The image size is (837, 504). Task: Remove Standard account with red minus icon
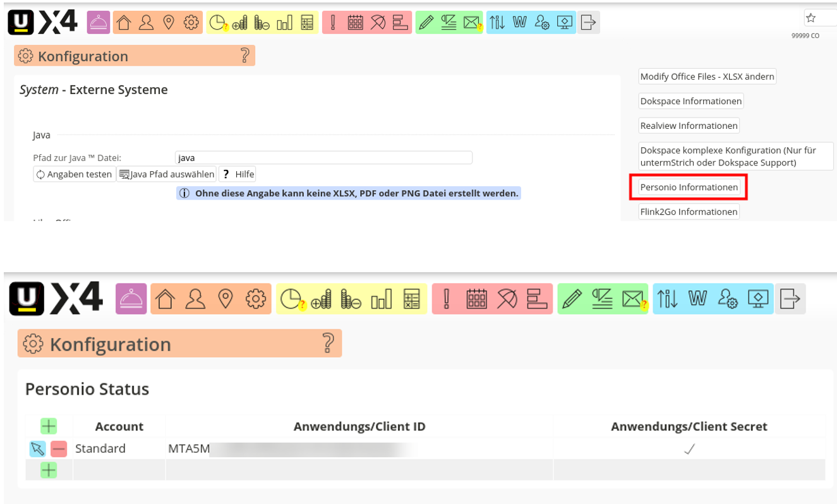pos(59,449)
